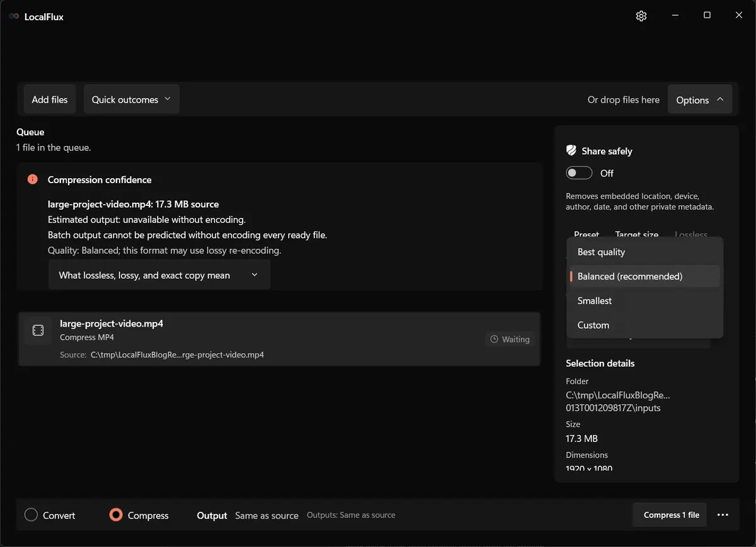This screenshot has width=756, height=547.
Task: Select the large-project-video.mp4 queue item
Action: (279, 339)
